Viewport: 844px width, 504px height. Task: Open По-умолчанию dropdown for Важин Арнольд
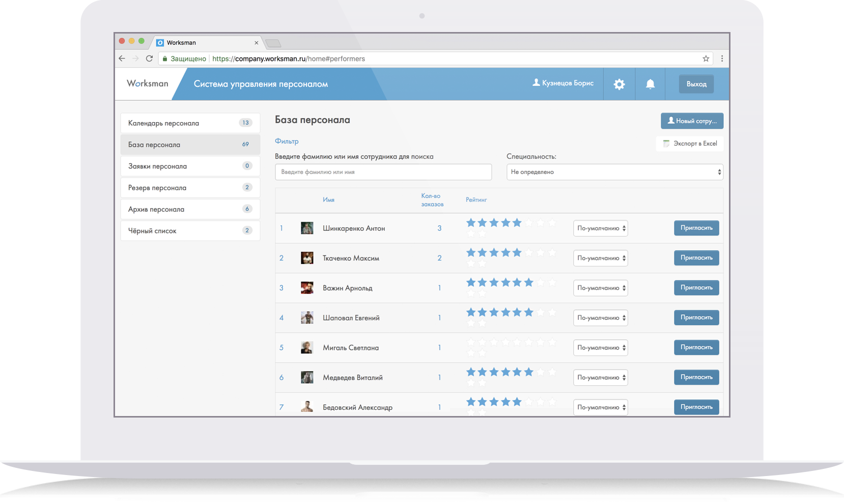pos(601,288)
